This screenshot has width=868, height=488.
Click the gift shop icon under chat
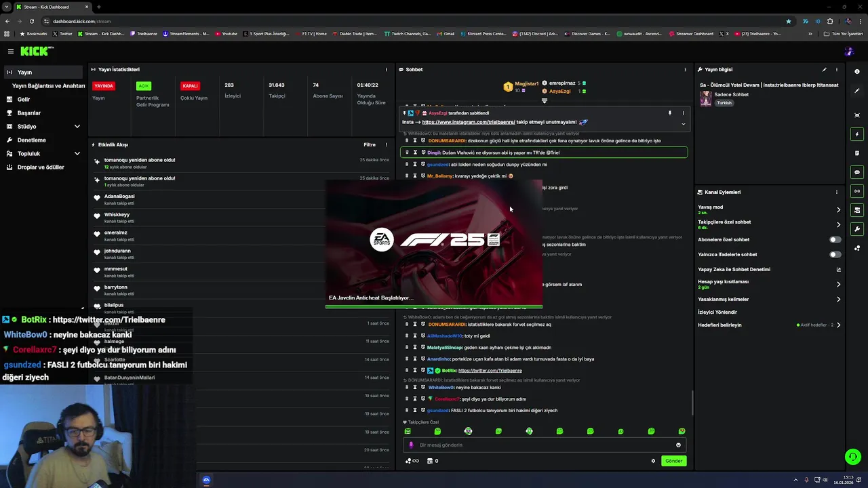tap(429, 461)
